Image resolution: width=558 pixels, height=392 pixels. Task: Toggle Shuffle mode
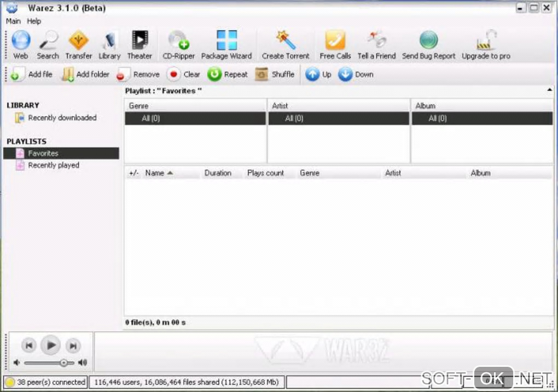click(275, 74)
